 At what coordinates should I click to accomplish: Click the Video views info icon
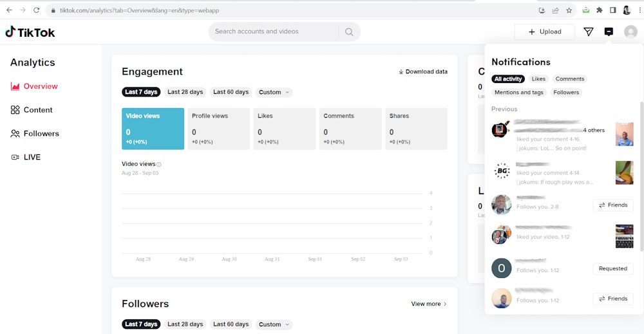[159, 165]
